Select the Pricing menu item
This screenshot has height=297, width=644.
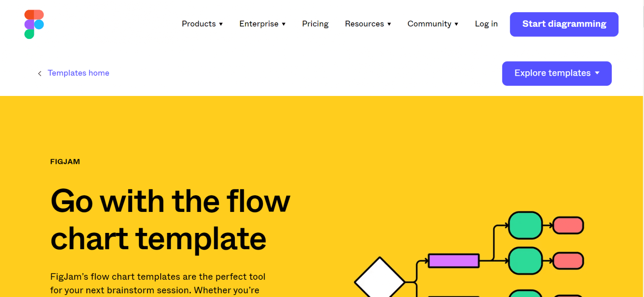point(315,24)
